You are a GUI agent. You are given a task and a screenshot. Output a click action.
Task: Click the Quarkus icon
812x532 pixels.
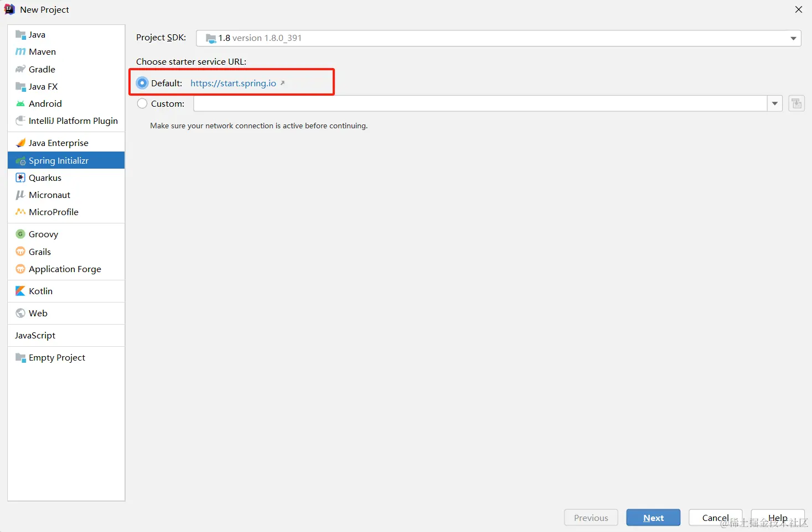pos(20,178)
